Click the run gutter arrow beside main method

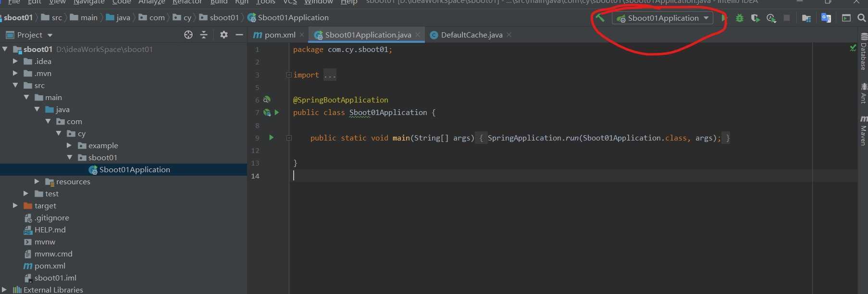[272, 138]
